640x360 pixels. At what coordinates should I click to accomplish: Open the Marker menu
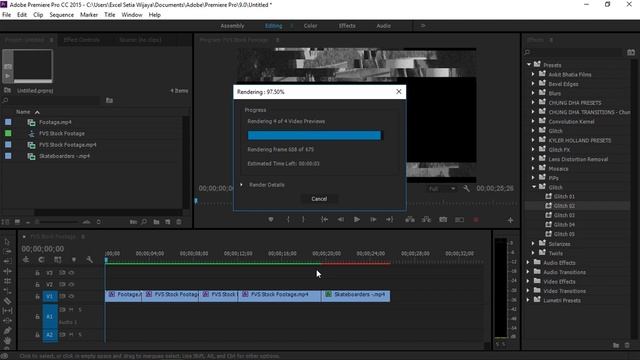pyautogui.click(x=89, y=15)
